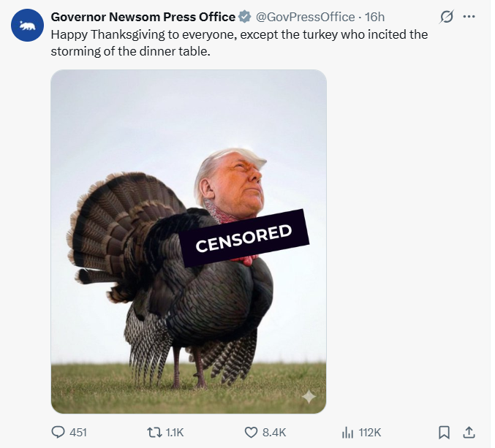Open the view analytics bar-chart icon

coord(348,432)
